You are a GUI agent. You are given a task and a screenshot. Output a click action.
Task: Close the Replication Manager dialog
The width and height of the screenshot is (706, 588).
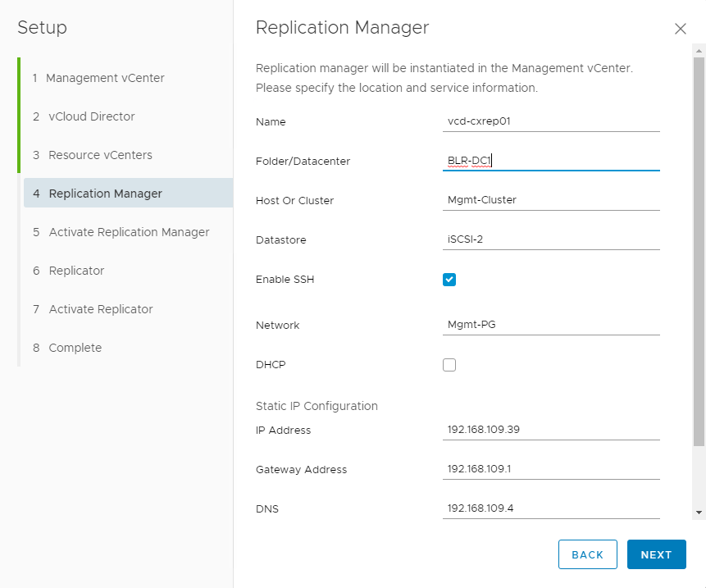point(680,29)
